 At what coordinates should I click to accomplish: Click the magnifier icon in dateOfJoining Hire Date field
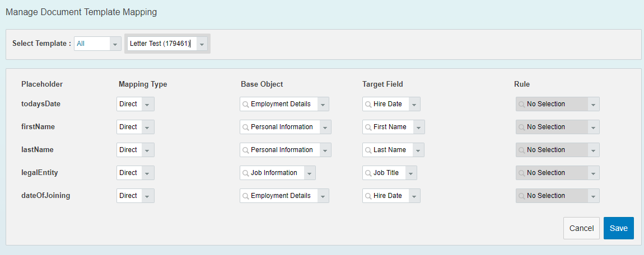(368, 196)
